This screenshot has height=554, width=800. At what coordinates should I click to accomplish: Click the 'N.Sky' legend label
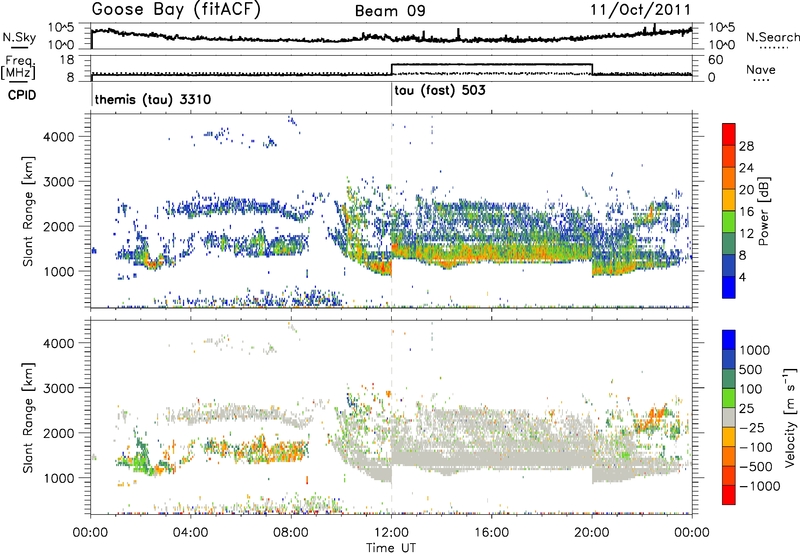(x=19, y=37)
